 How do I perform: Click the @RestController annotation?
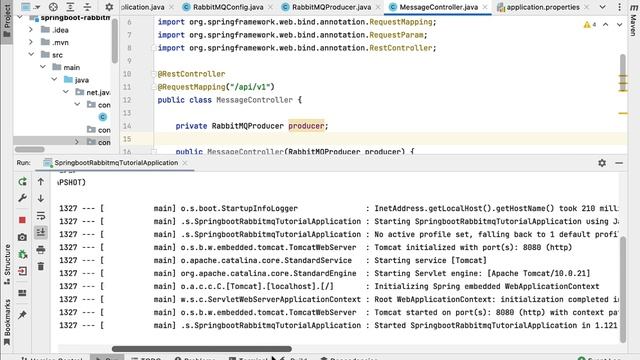pyautogui.click(x=191, y=74)
